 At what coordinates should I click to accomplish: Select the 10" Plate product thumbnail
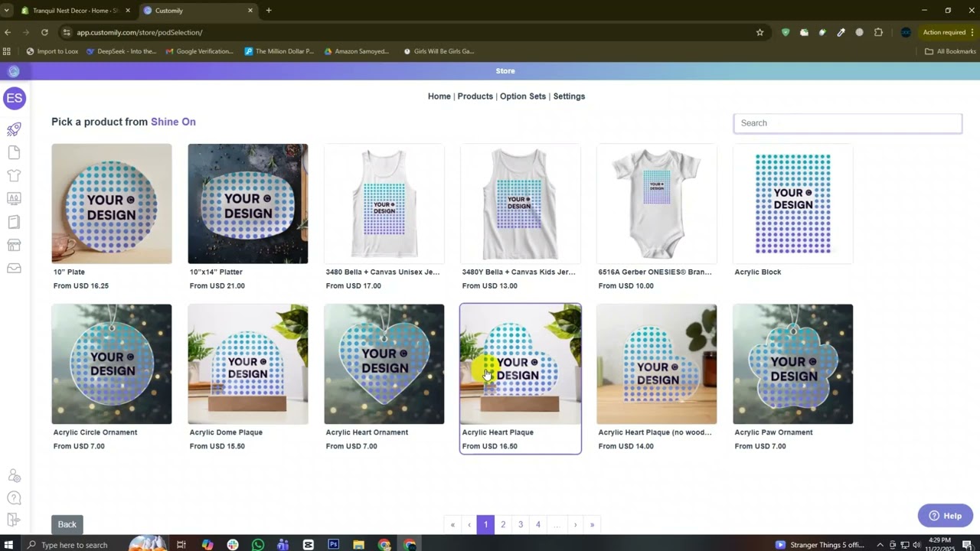[x=112, y=204]
